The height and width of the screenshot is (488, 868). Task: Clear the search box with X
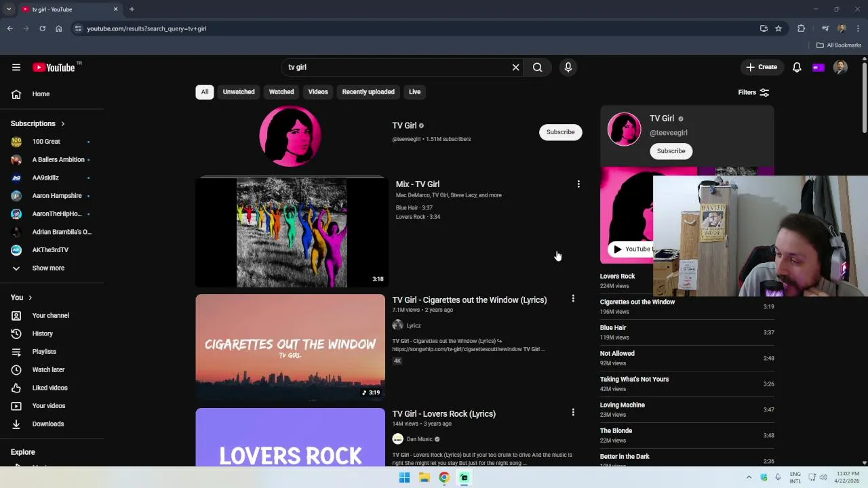515,67
